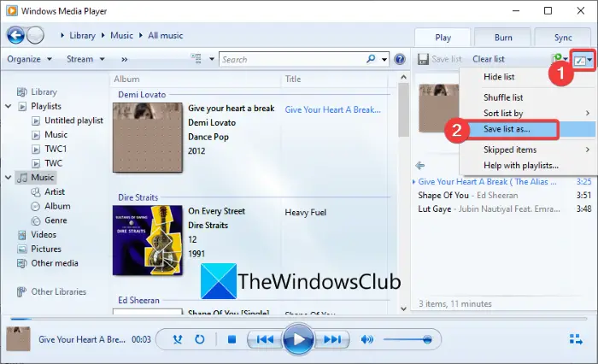This screenshot has width=598, height=364.
Task: Open the TWC1 playlist
Action: coord(56,149)
